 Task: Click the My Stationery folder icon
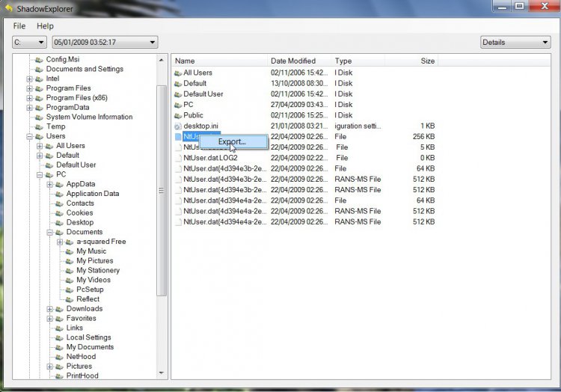point(69,271)
